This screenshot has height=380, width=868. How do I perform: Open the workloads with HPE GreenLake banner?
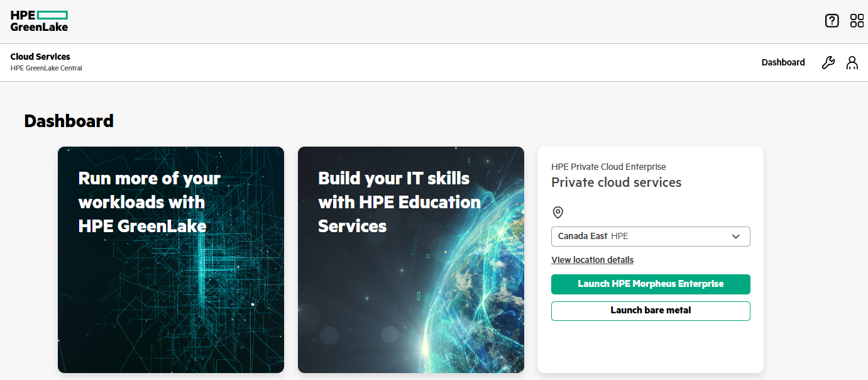(x=170, y=259)
